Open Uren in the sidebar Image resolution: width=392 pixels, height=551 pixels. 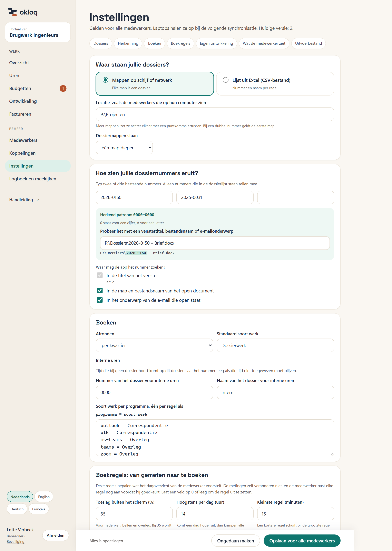38,76
